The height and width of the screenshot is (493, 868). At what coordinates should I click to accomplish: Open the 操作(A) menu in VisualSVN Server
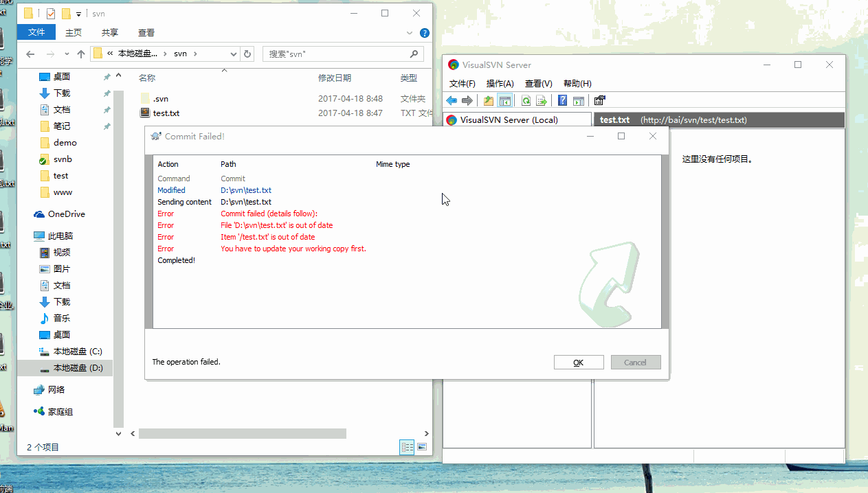coord(500,84)
